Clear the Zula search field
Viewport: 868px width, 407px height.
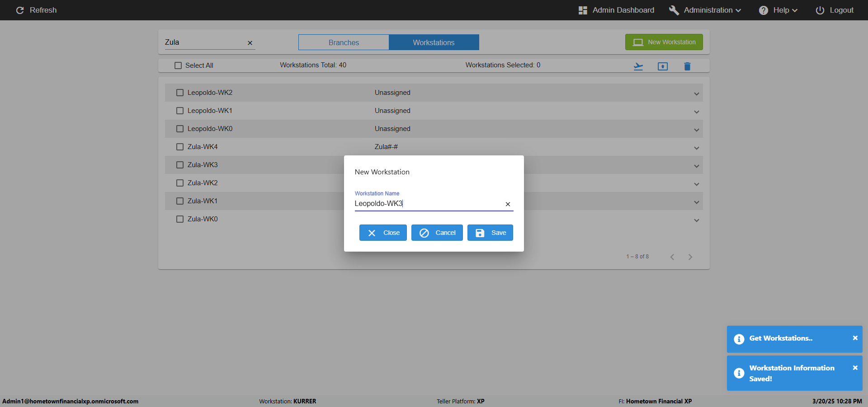point(250,43)
